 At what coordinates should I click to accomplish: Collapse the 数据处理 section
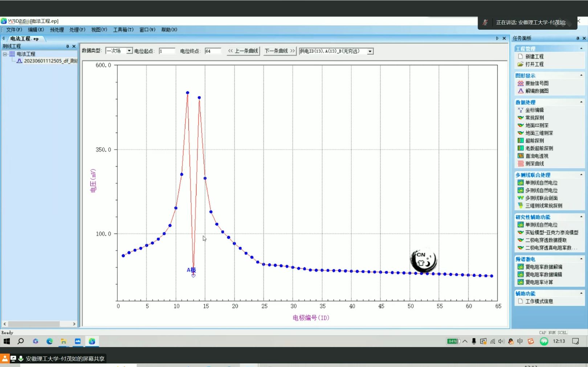tap(581, 102)
